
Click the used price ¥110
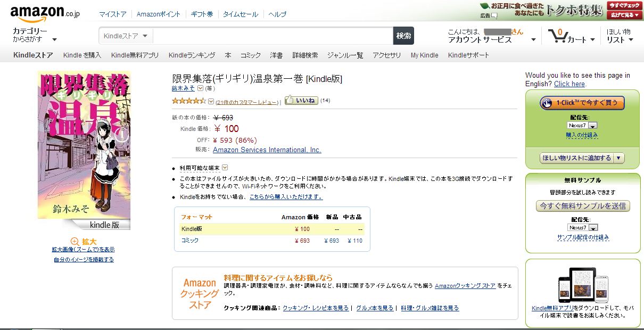coord(355,241)
